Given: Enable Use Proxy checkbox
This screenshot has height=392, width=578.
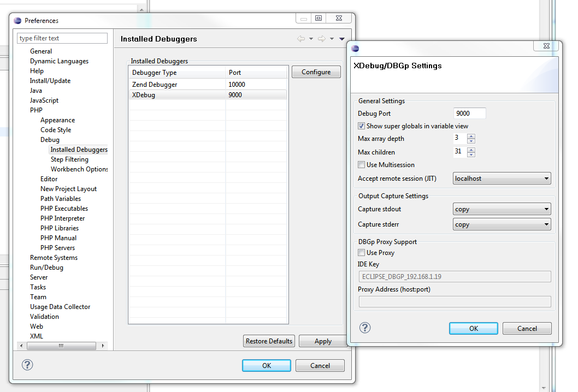Looking at the screenshot, I should pyautogui.click(x=361, y=253).
